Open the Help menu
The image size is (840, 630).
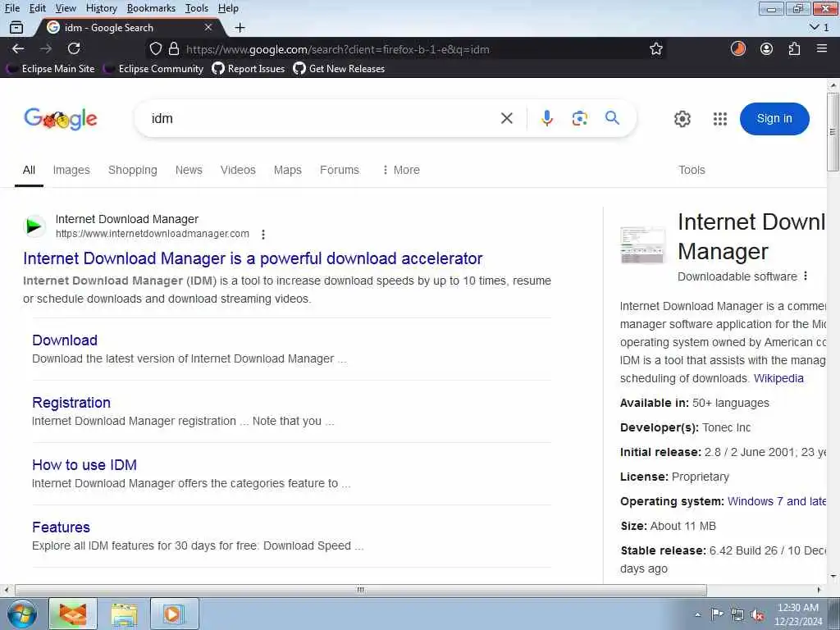click(x=228, y=8)
